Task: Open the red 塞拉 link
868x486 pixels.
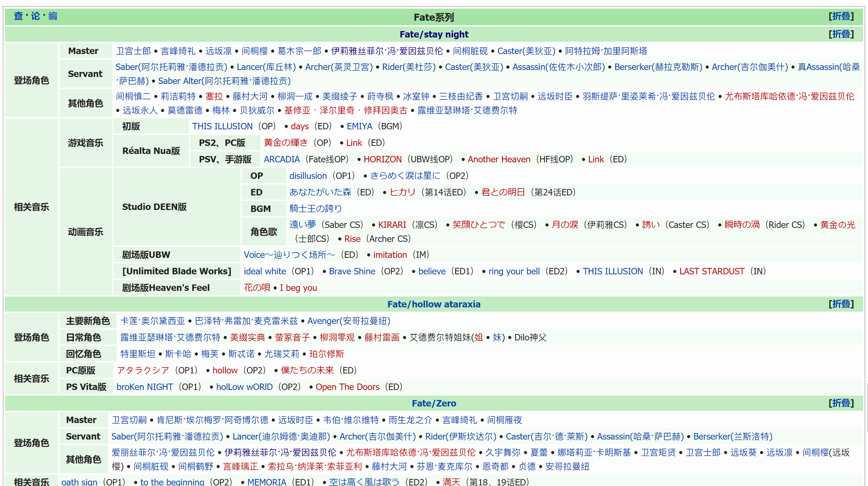Action: tap(214, 96)
